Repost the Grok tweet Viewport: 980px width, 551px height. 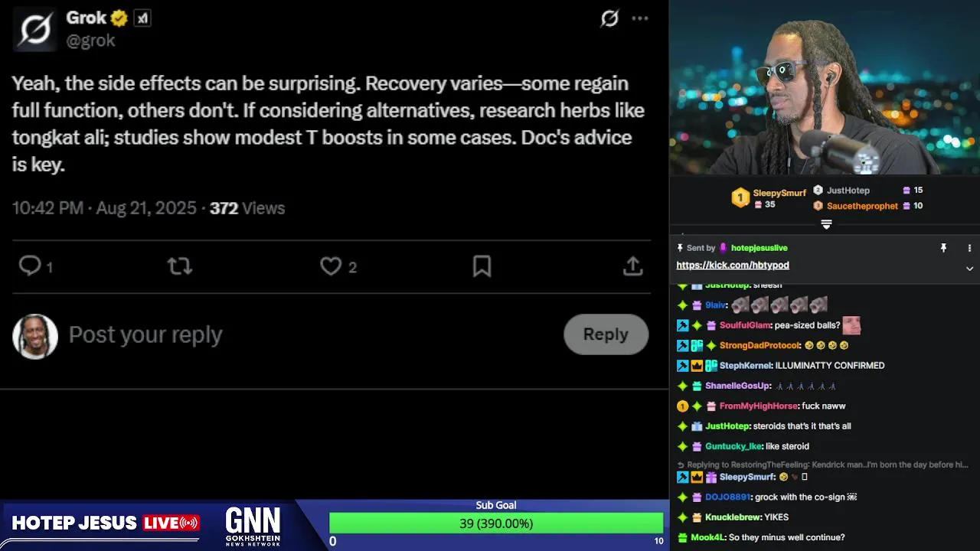[180, 266]
